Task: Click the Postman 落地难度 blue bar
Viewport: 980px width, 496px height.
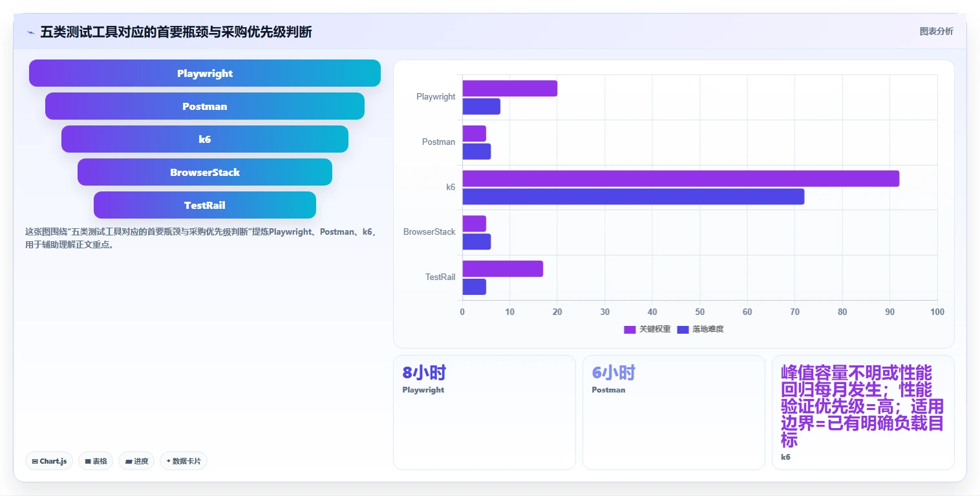Action: [476, 151]
